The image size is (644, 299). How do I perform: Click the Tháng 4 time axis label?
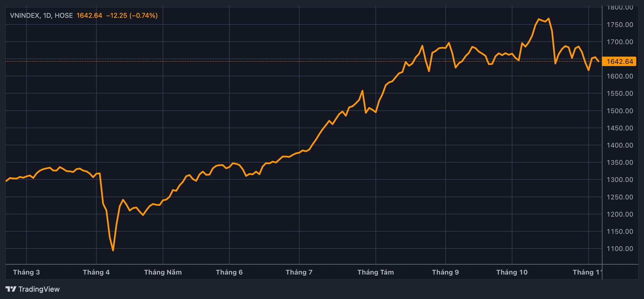[x=96, y=272]
